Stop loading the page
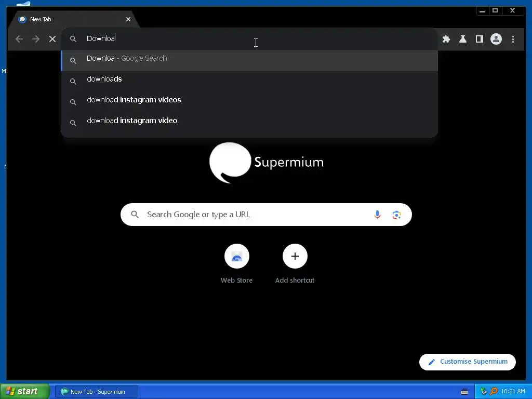This screenshot has height=399, width=532. tap(52, 39)
